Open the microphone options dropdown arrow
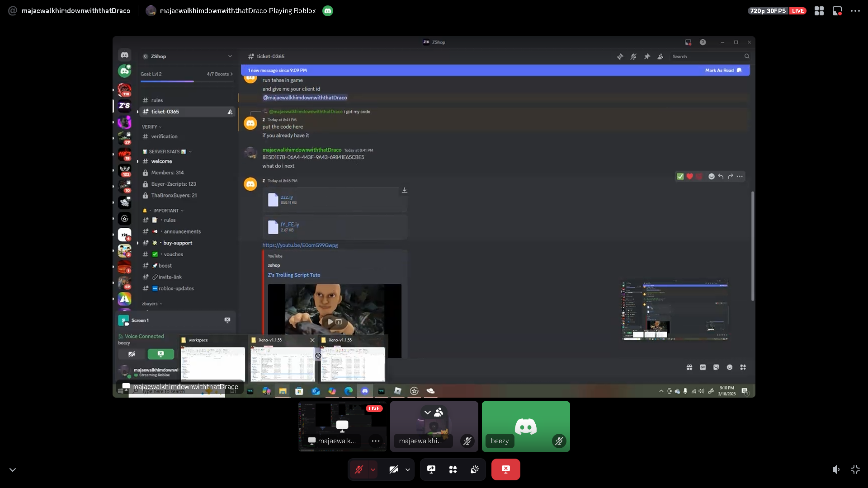Image resolution: width=868 pixels, height=488 pixels. (373, 469)
